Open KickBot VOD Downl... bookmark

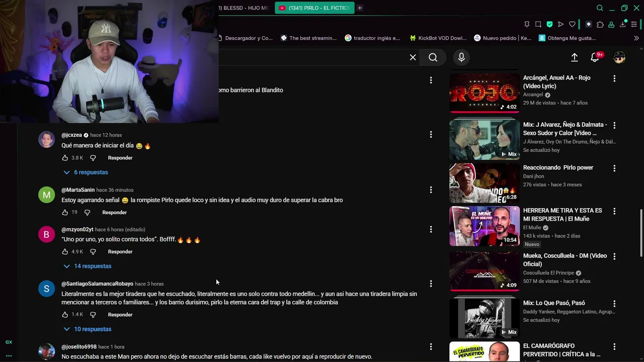click(438, 38)
